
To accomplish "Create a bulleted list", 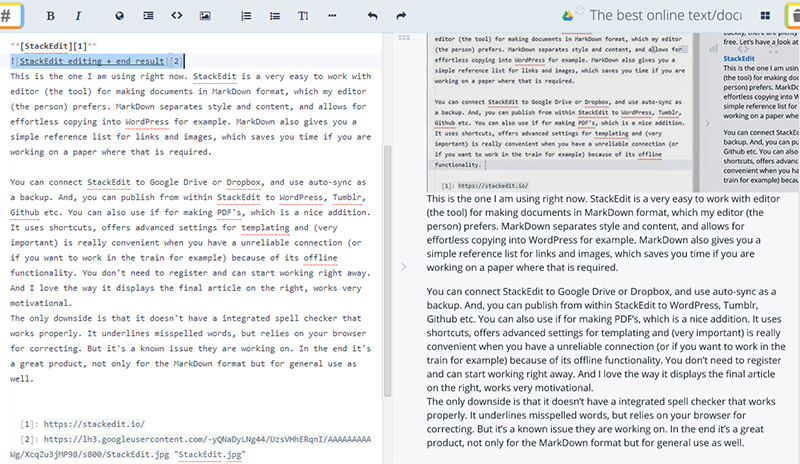I will [x=275, y=16].
